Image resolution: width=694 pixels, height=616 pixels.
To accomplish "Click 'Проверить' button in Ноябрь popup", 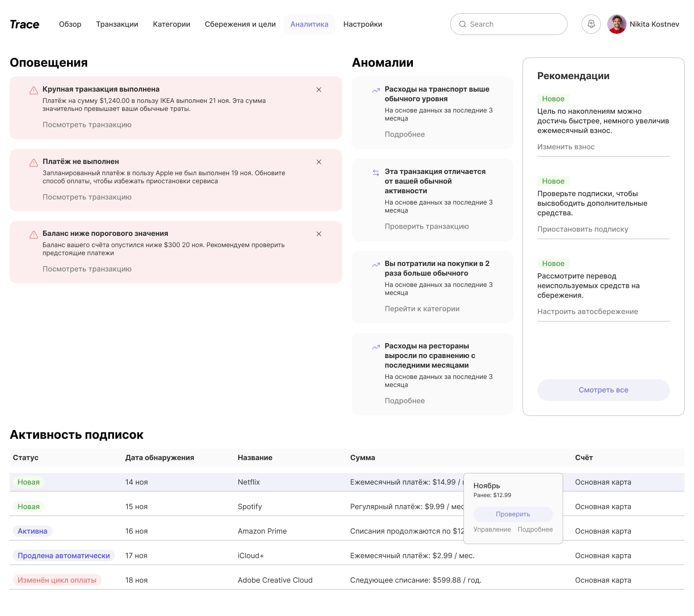I will 513,514.
